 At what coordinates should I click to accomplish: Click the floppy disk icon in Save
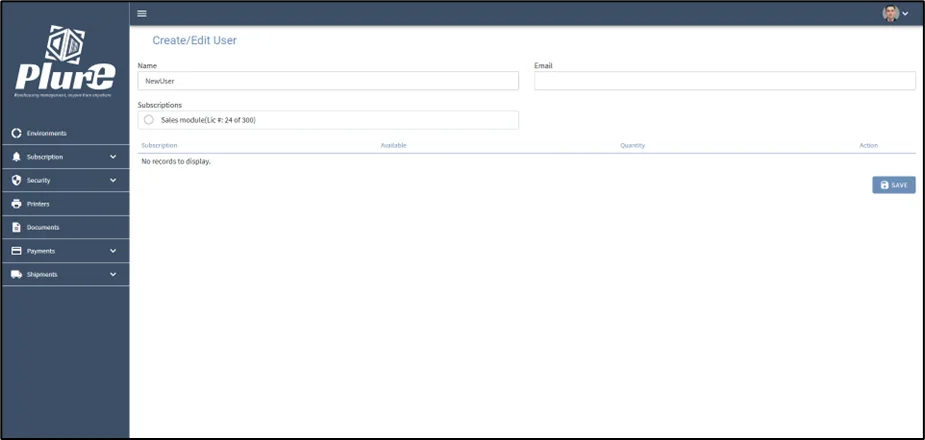click(x=884, y=185)
